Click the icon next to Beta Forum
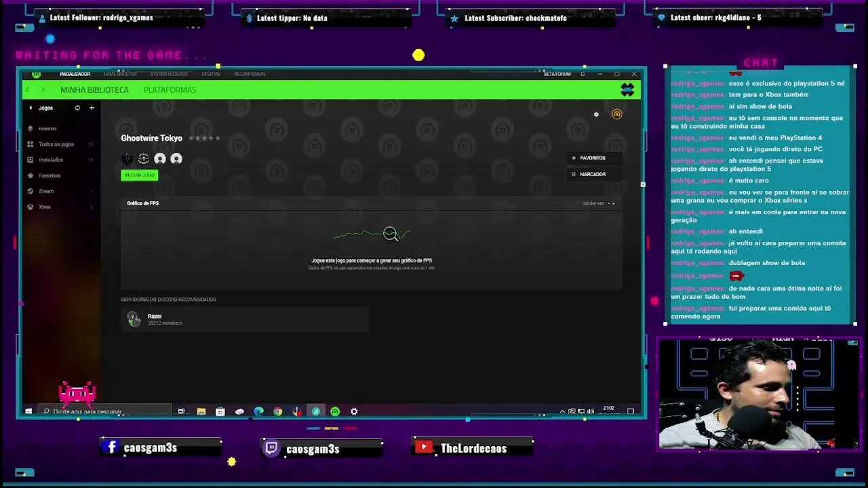The image size is (868, 488). click(583, 74)
